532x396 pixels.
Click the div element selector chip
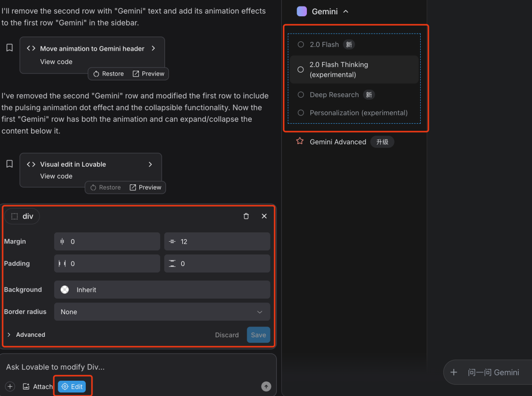[x=22, y=216]
